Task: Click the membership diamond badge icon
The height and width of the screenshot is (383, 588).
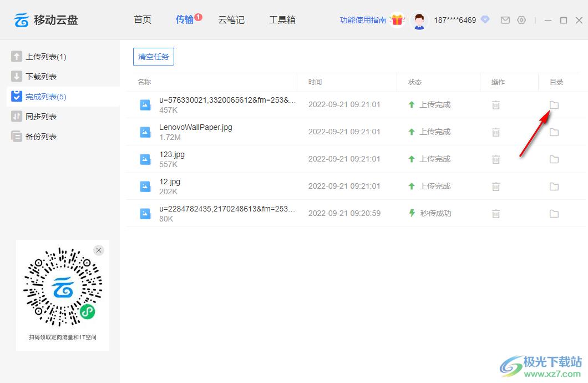Action: (485, 19)
